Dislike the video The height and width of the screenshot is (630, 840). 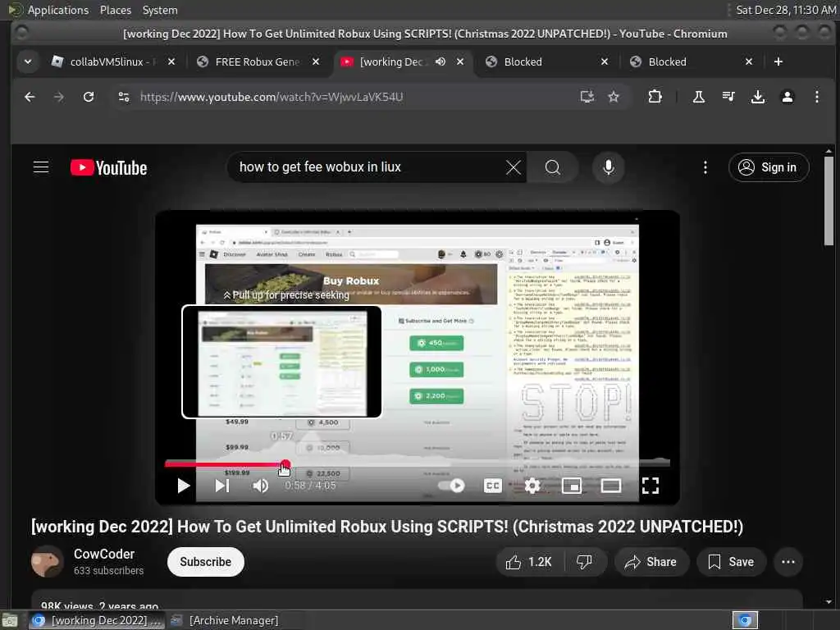coord(584,561)
